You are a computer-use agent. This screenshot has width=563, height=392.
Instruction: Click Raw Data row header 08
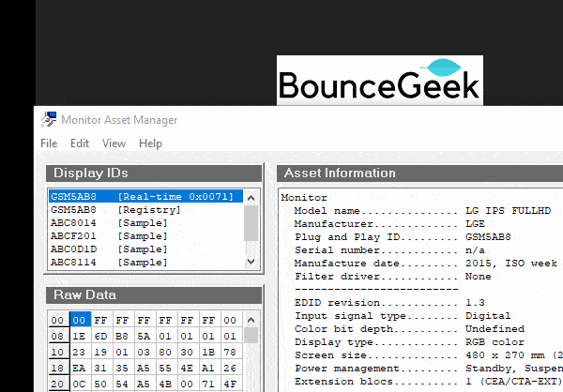click(58, 336)
